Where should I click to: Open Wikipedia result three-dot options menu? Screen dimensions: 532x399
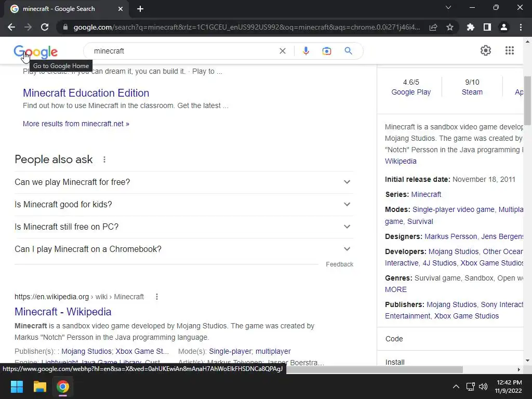point(157,297)
